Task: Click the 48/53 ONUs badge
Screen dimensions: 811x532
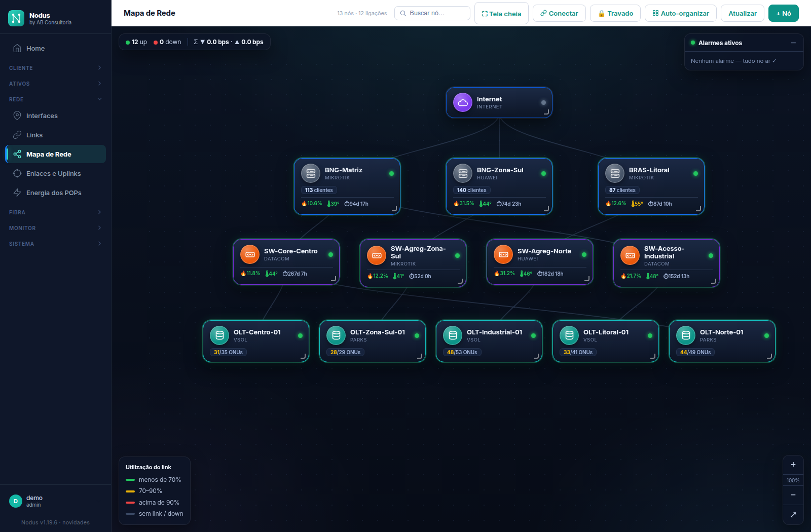Action: point(462,352)
